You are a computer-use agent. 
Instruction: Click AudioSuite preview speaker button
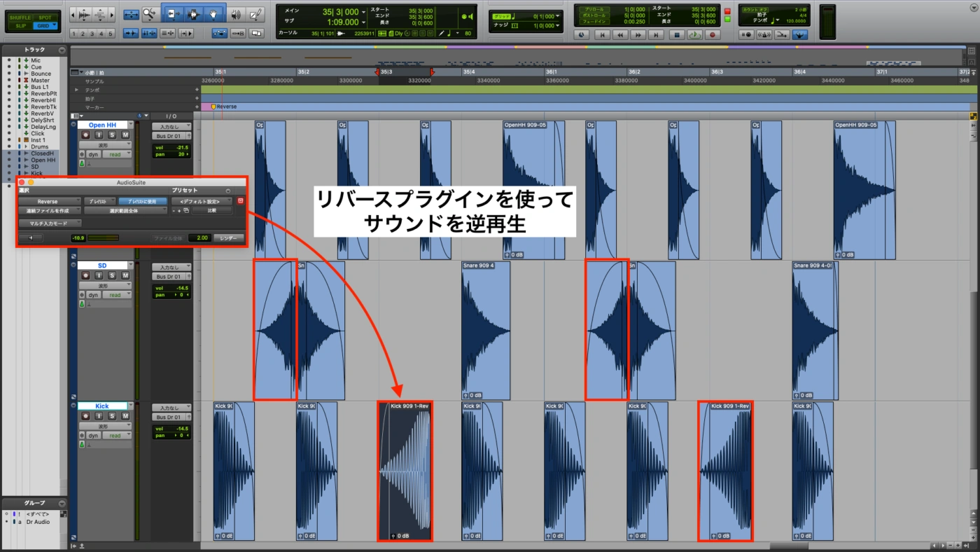31,237
